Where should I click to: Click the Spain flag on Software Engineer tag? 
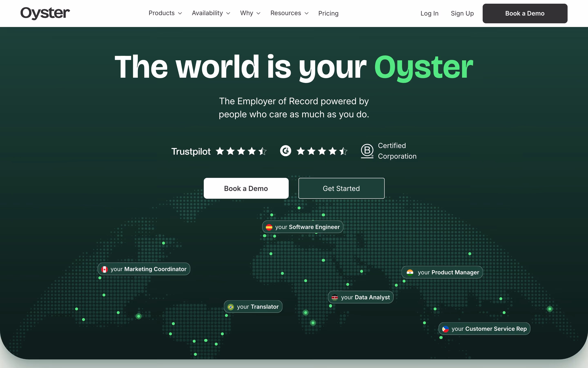pos(269,227)
